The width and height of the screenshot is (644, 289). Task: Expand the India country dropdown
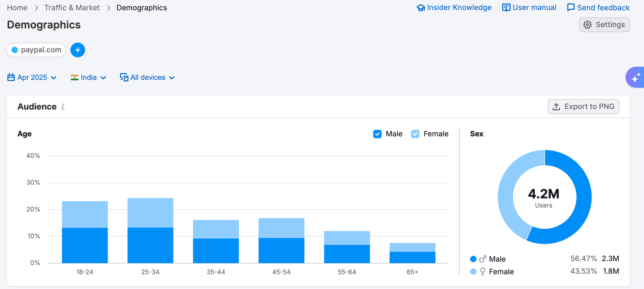click(x=88, y=77)
